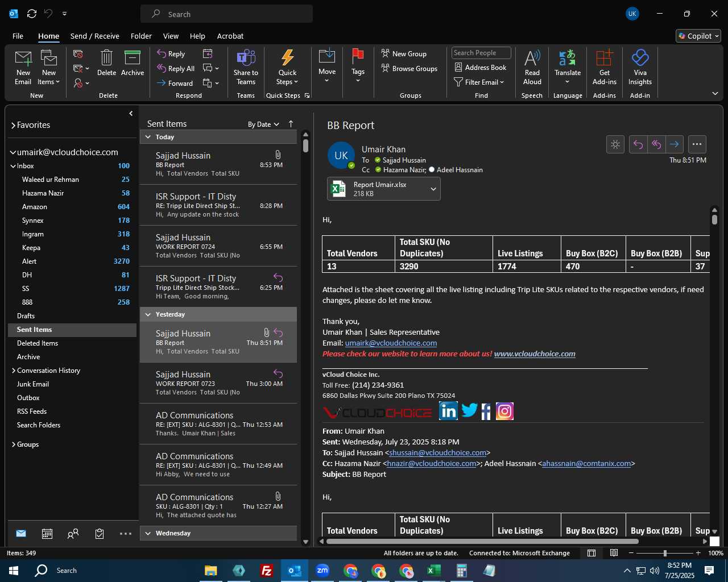The width and height of the screenshot is (728, 582).
Task: Click the reading pane Reply All arrow
Action: point(656,144)
